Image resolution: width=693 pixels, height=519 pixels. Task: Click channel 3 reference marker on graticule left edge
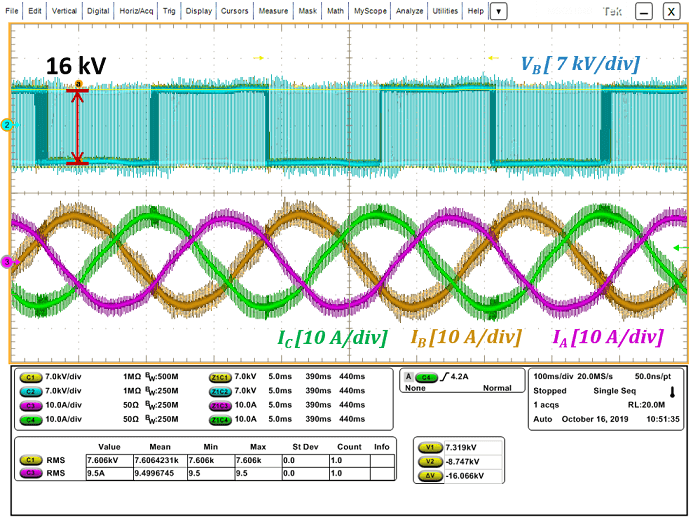[x=6, y=262]
